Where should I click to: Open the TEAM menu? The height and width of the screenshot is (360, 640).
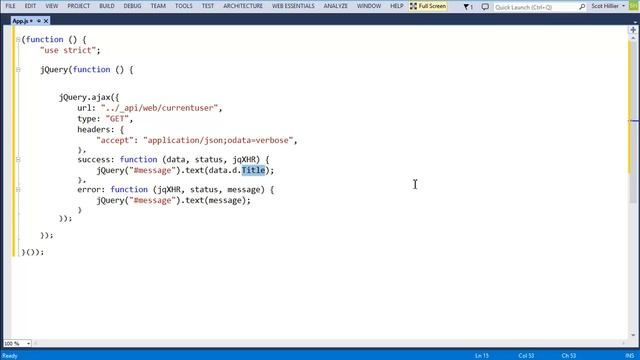point(158,6)
